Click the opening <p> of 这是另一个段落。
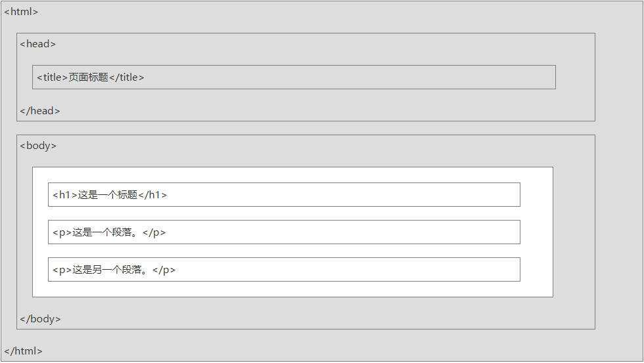The width and height of the screenshot is (644, 363). [x=62, y=270]
